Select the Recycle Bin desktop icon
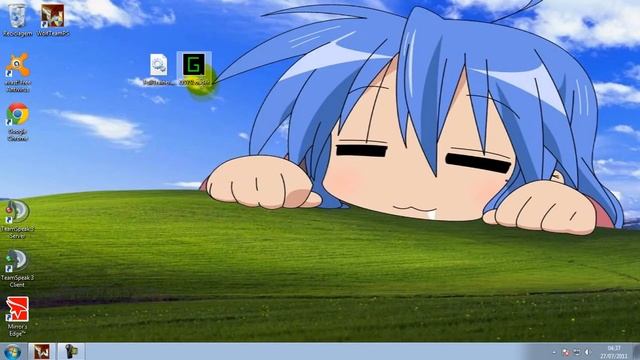The image size is (640, 360). coord(17,20)
